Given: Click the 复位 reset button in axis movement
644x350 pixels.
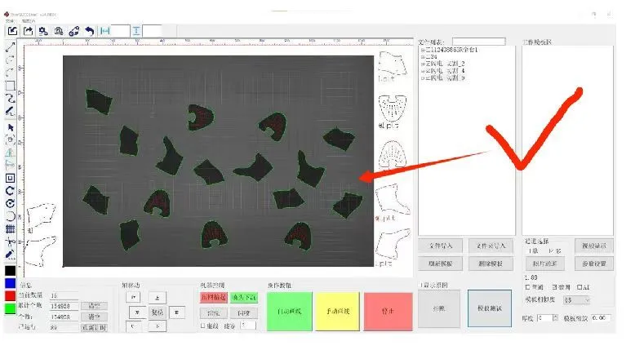Looking at the screenshot, I should pos(158,312).
